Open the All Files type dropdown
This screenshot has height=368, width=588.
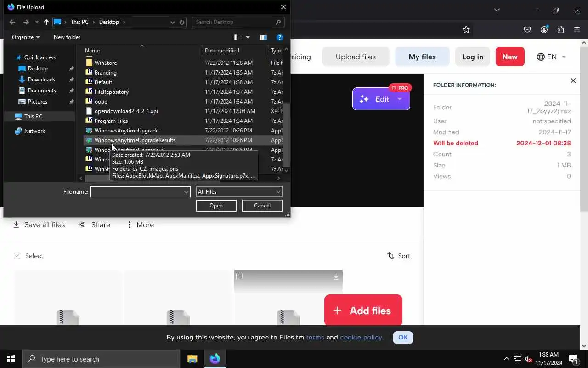pyautogui.click(x=239, y=192)
